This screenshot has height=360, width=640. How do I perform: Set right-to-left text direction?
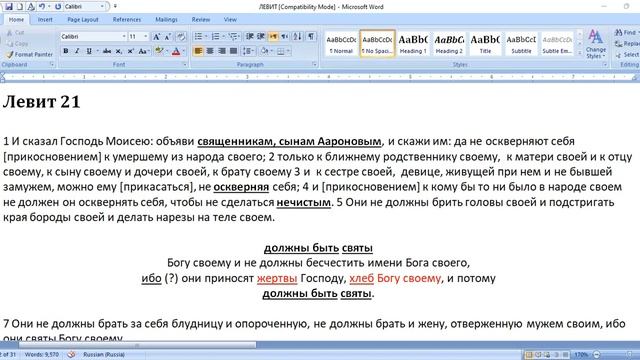(285, 37)
